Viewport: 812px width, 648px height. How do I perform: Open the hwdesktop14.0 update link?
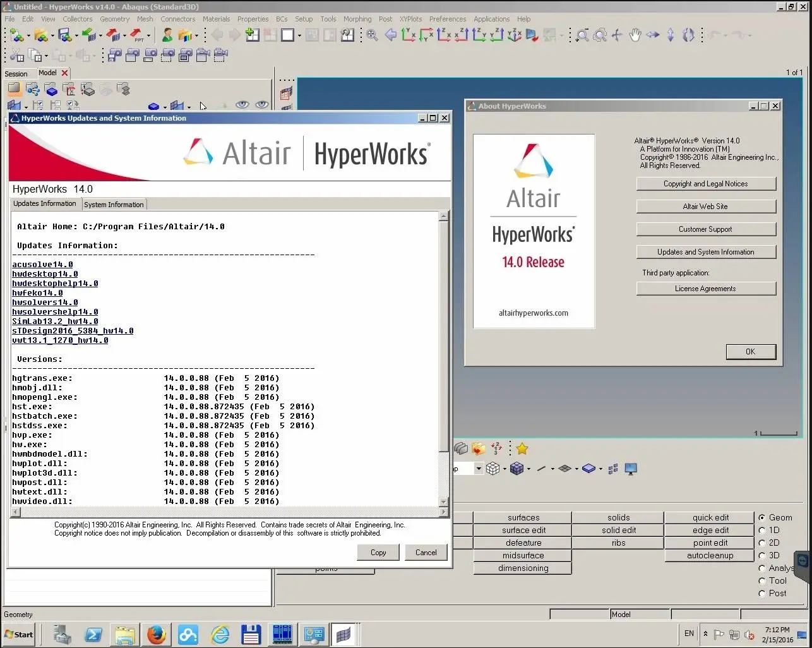[x=45, y=274]
